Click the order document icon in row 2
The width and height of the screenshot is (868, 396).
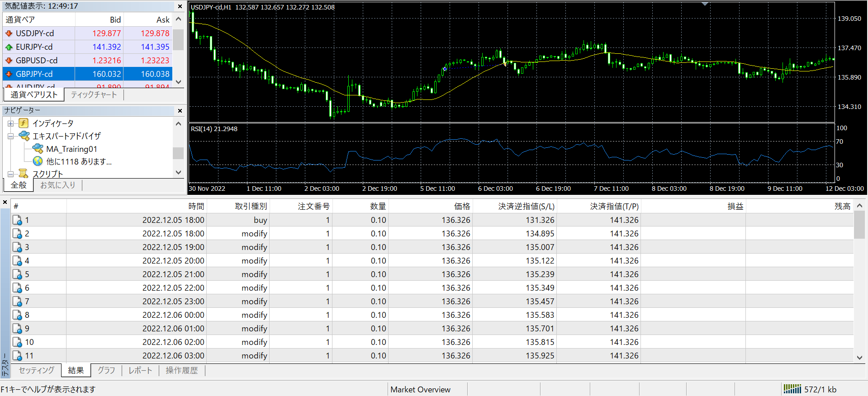click(x=17, y=234)
